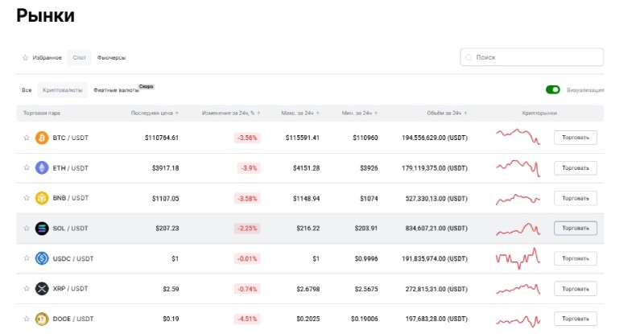Click the Bitcoin coin icon
This screenshot has width=644, height=334.
click(x=42, y=138)
